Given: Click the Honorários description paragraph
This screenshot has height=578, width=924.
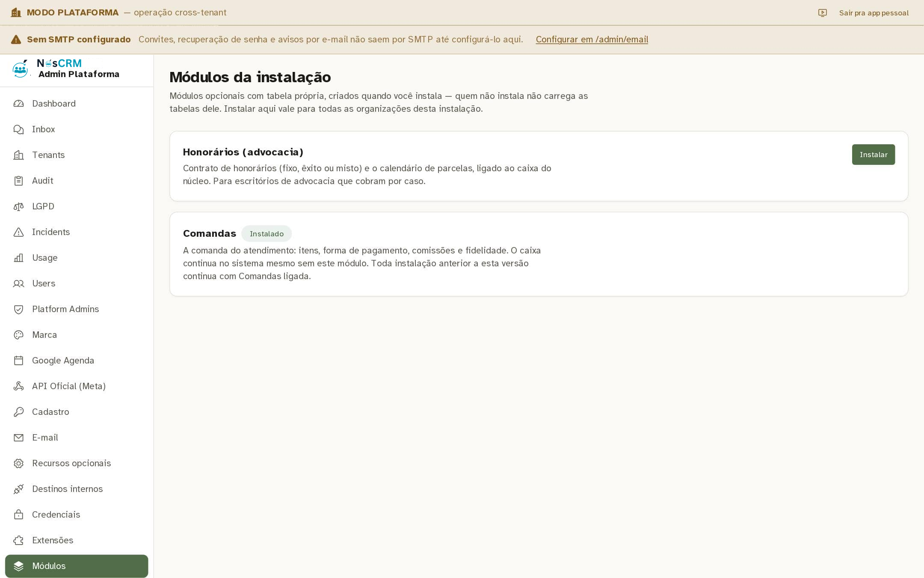Looking at the screenshot, I should [367, 175].
